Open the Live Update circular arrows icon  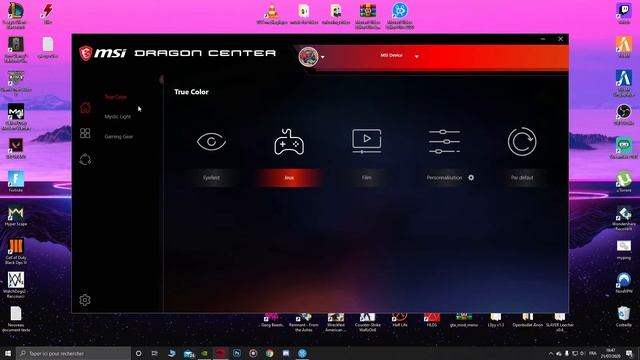point(85,159)
